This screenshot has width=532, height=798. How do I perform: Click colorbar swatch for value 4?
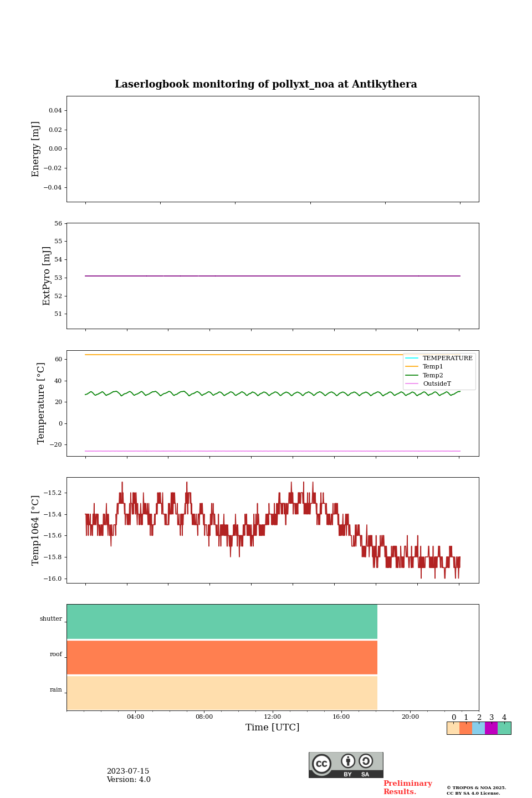504,728
